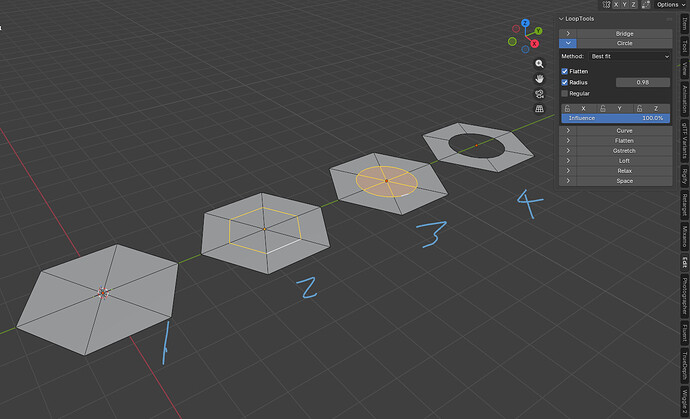
Task: Grab the LoopTools panel drag handle
Action: (669, 19)
